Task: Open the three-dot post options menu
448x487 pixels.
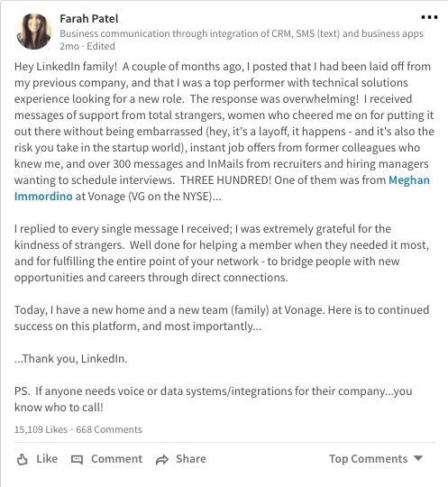Action: pos(429,17)
